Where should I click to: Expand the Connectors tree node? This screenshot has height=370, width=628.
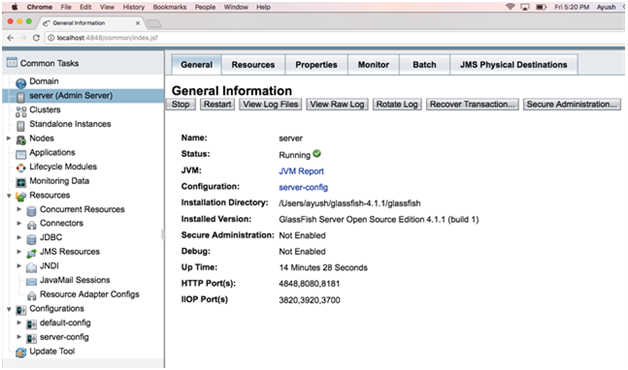point(19,223)
